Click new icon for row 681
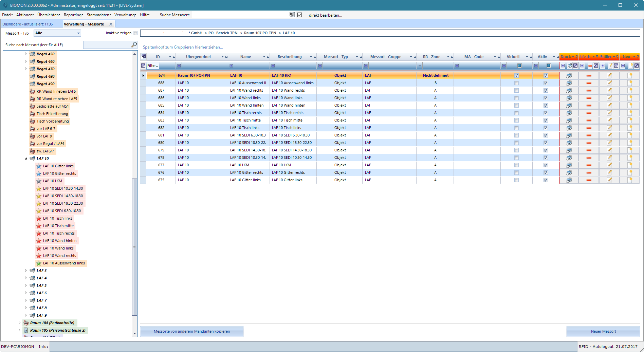The image size is (644, 352). (x=630, y=135)
